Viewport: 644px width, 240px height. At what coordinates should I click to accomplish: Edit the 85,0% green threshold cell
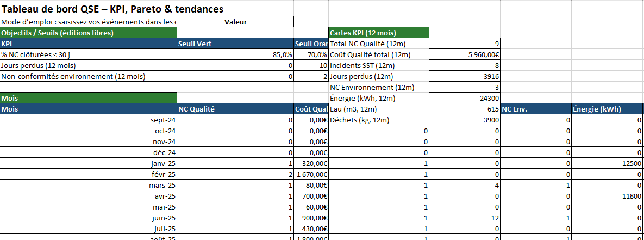coord(235,54)
